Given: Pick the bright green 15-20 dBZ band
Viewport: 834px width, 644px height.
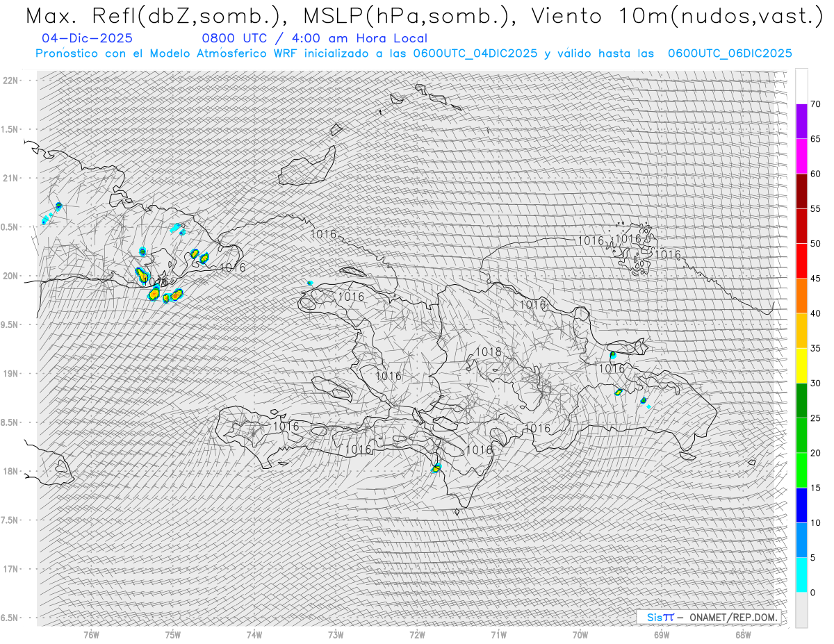Looking at the screenshot, I should pyautogui.click(x=801, y=470).
